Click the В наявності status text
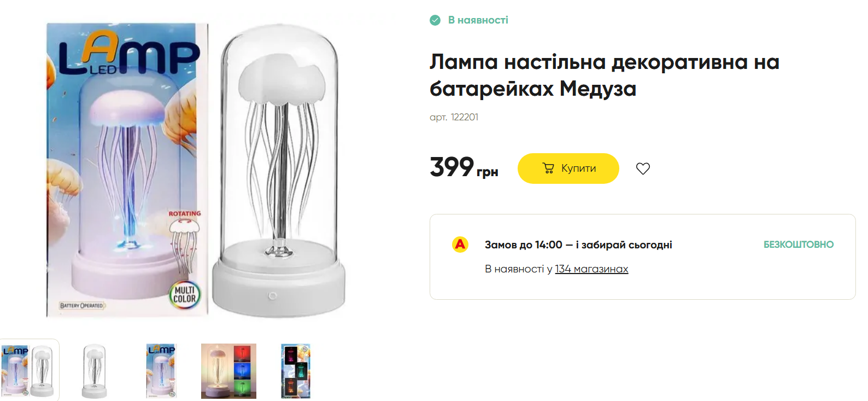This screenshot has width=868, height=401. 478,20
